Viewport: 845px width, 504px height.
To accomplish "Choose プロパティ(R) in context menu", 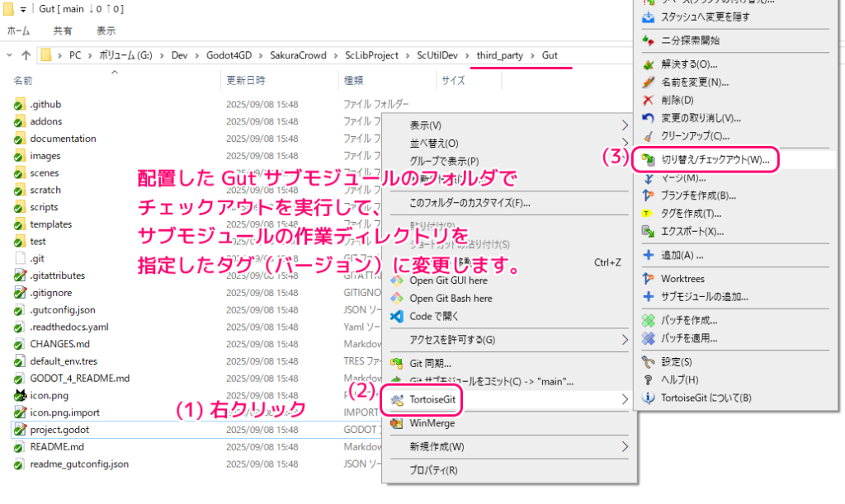I will 509,470.
